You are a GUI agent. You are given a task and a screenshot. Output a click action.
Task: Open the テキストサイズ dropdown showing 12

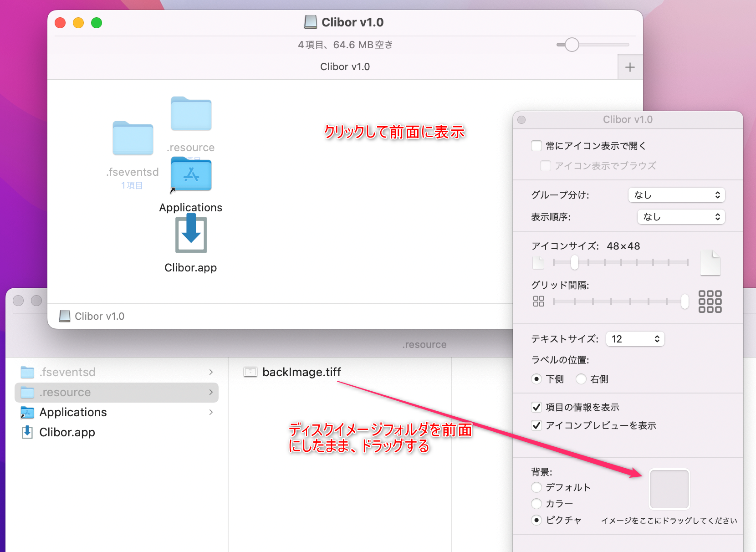click(x=635, y=339)
